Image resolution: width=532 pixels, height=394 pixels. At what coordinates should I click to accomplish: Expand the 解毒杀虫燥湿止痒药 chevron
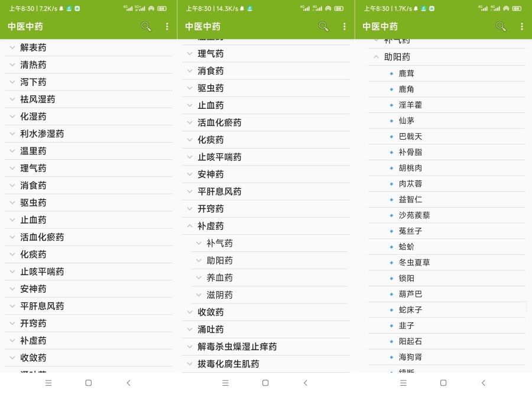coord(190,347)
